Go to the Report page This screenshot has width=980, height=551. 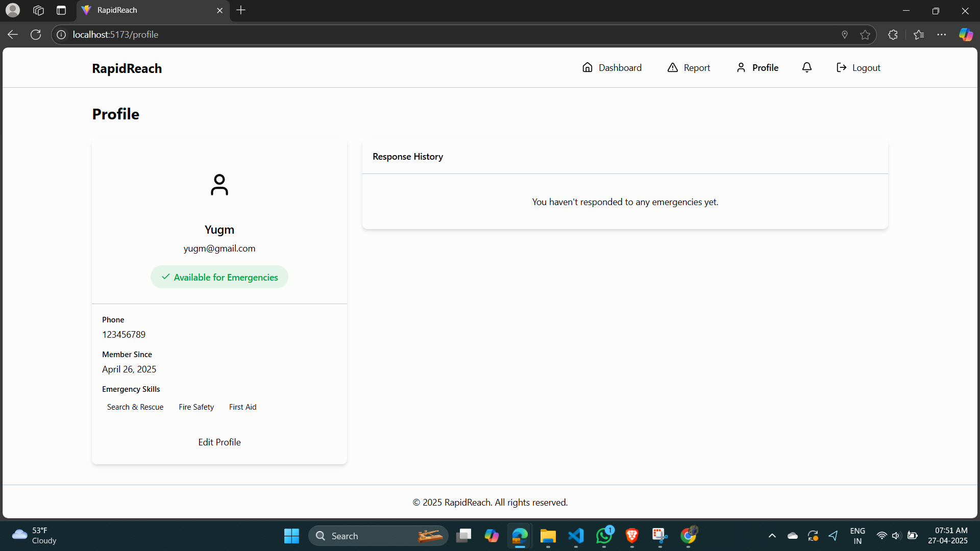689,67
